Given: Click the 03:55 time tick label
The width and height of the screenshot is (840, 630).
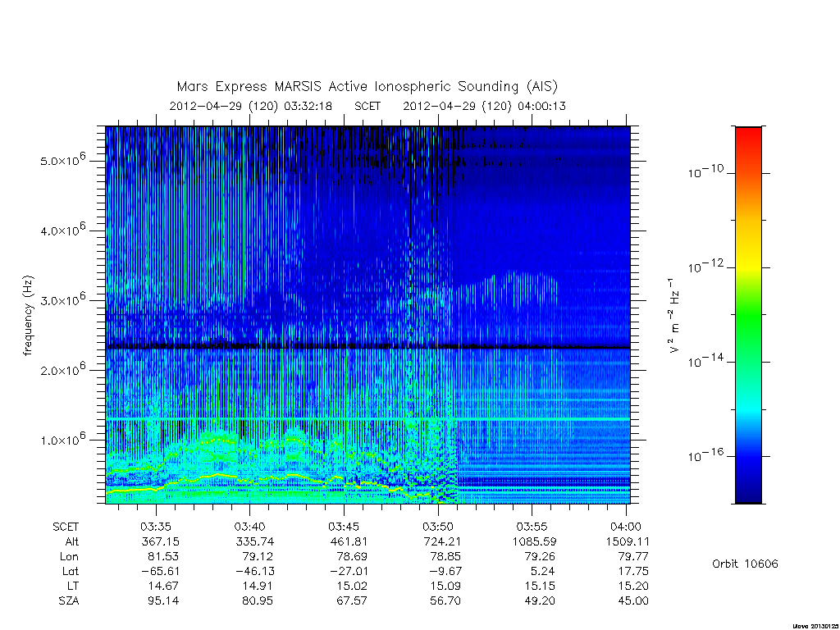Looking at the screenshot, I should [532, 527].
